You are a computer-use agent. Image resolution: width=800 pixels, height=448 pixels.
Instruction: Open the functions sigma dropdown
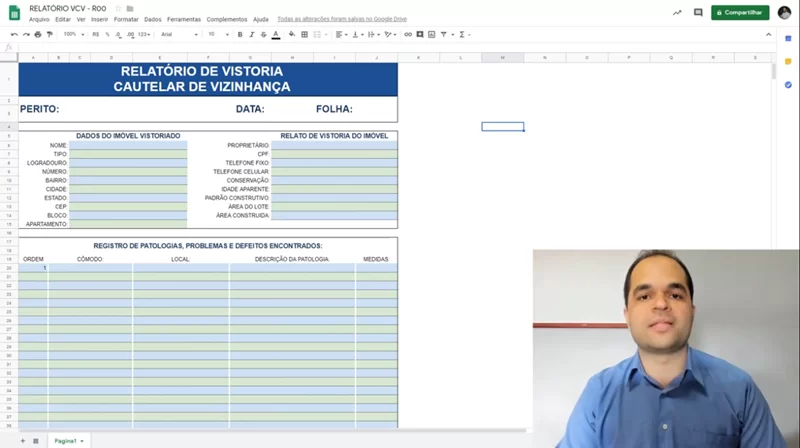[x=464, y=35]
